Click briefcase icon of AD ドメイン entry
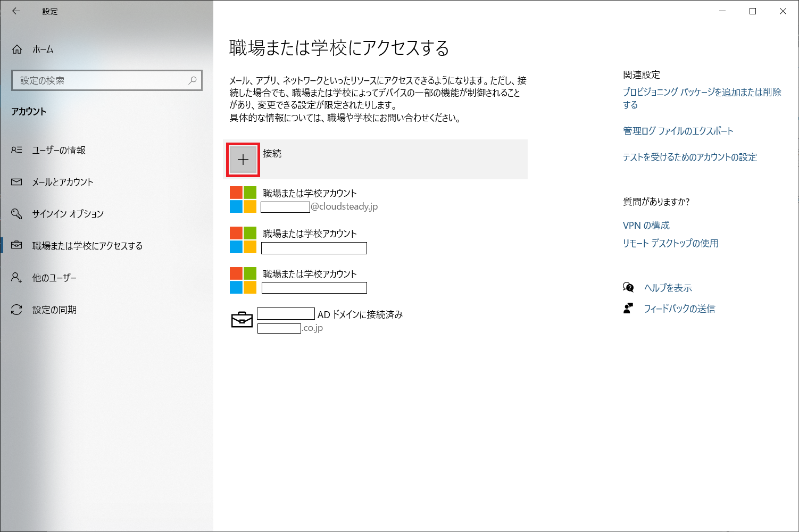Viewport: 799px width, 532px height. point(242,319)
